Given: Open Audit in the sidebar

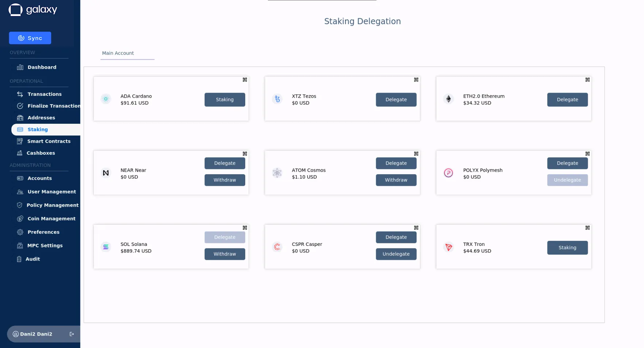Looking at the screenshot, I should coord(28,259).
